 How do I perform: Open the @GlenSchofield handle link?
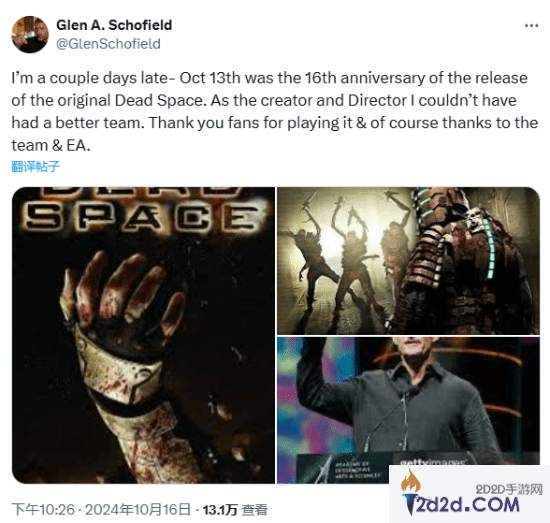pos(108,44)
